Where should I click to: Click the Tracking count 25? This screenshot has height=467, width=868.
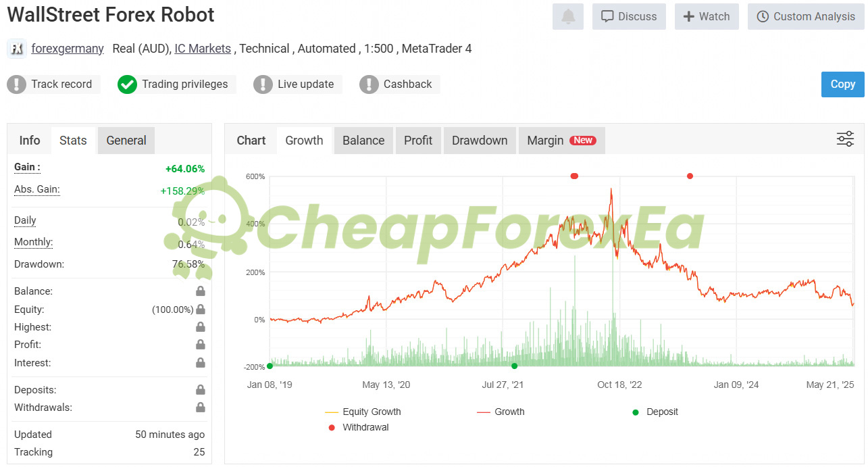tap(199, 452)
